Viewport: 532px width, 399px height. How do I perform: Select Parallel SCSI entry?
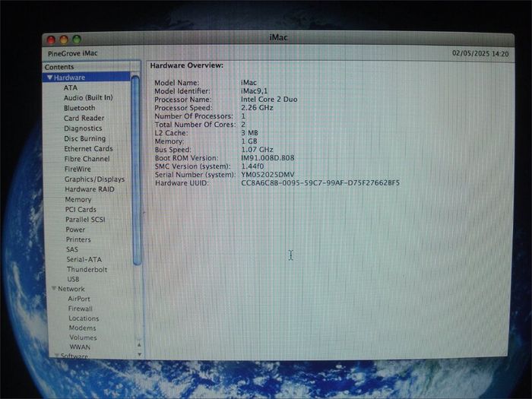tap(85, 220)
